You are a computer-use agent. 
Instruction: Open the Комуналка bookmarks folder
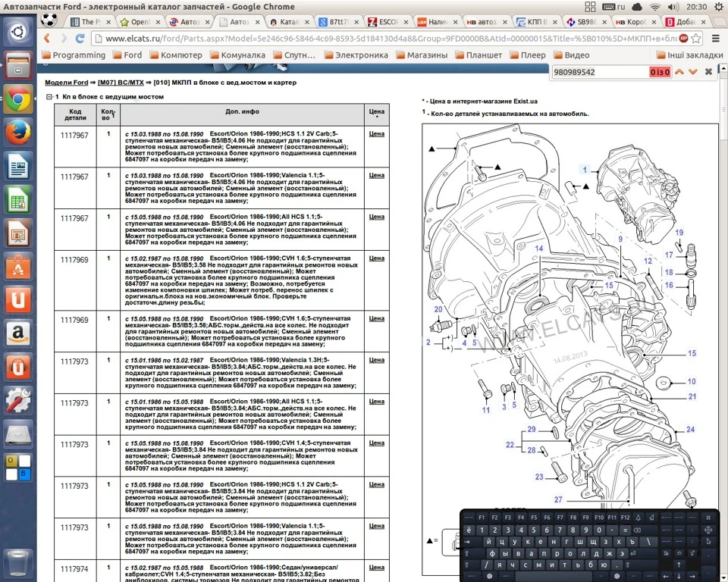point(237,55)
